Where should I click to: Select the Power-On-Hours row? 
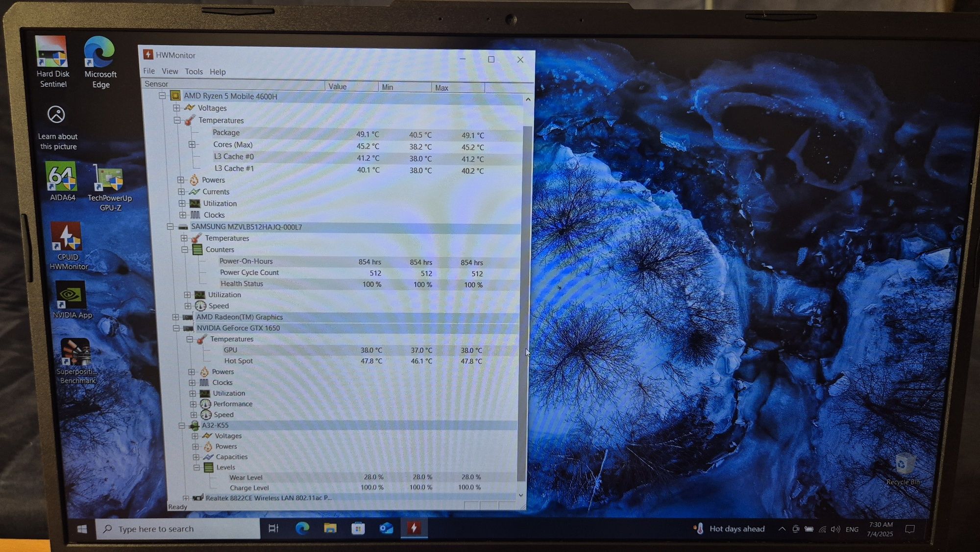[367, 262]
